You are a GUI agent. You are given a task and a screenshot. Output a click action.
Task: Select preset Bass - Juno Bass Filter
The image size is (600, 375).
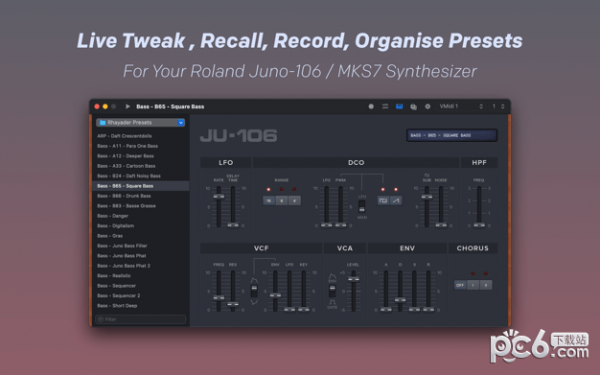(140, 246)
